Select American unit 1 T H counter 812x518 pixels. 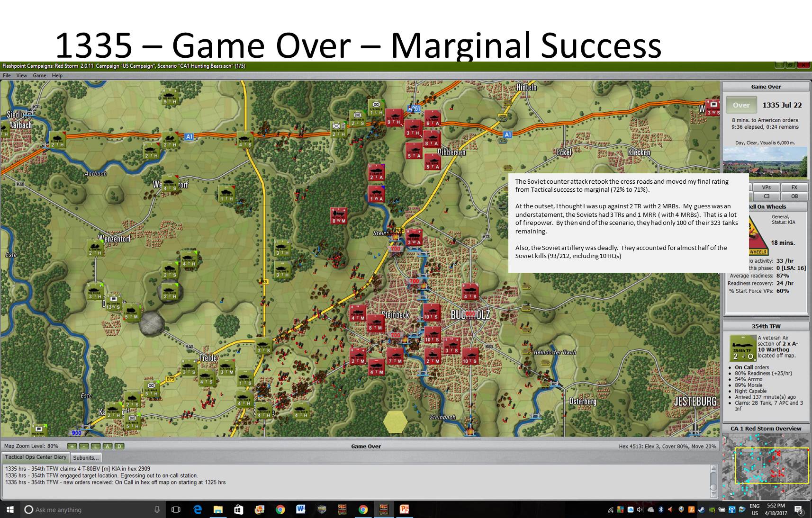click(226, 194)
